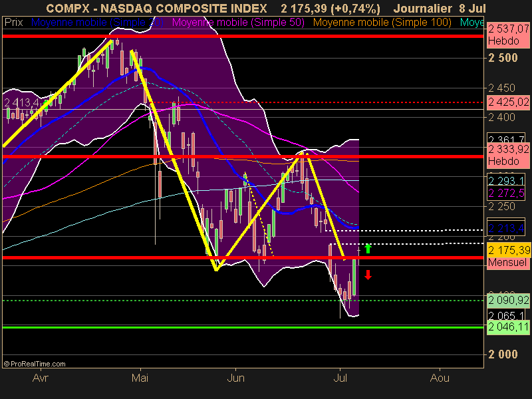Click the green up arrow marker on chart
The image size is (532, 399).
tap(368, 248)
